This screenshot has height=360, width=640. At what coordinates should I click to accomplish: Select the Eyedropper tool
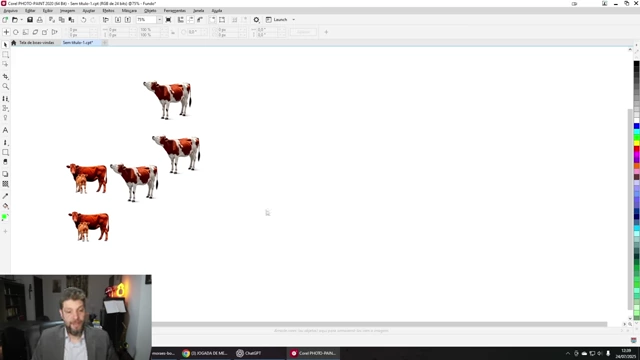tap(5, 196)
